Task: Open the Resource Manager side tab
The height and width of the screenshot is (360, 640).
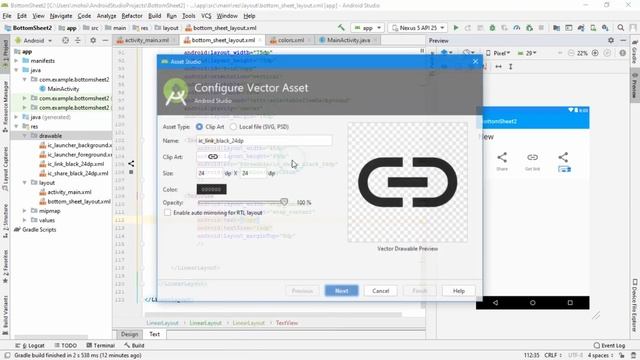Action: [5, 107]
